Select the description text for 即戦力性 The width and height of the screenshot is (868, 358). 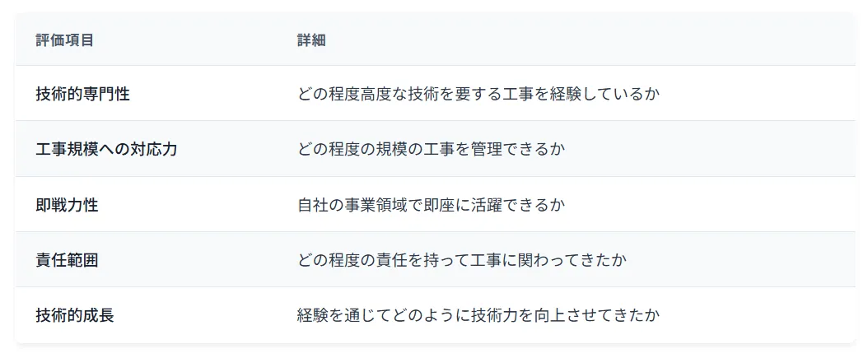click(x=431, y=205)
